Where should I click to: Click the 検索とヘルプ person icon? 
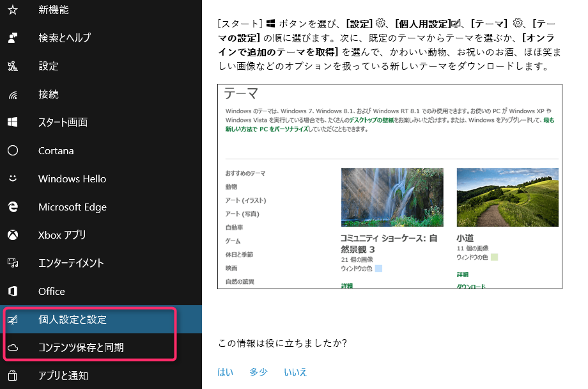click(x=13, y=38)
